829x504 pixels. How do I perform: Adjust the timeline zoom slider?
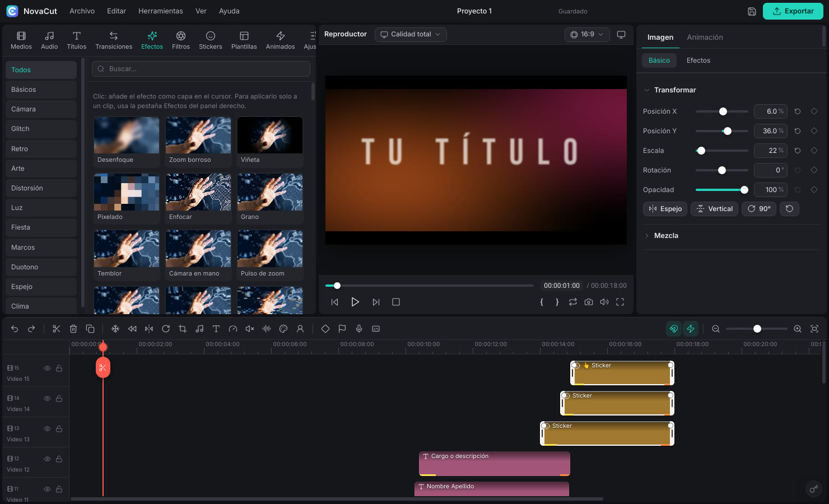click(x=757, y=329)
